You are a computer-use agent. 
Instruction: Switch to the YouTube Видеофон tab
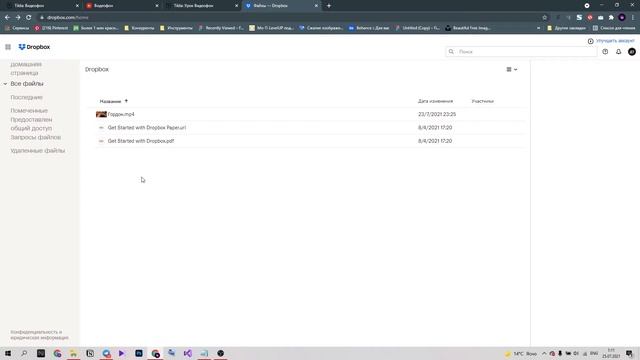[x=121, y=6]
